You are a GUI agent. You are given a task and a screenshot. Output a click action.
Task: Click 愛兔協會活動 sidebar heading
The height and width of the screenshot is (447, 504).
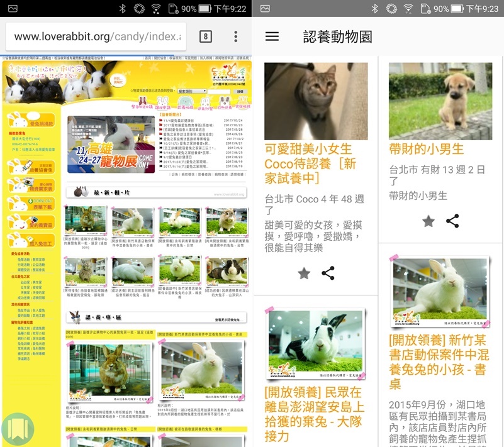point(21,254)
